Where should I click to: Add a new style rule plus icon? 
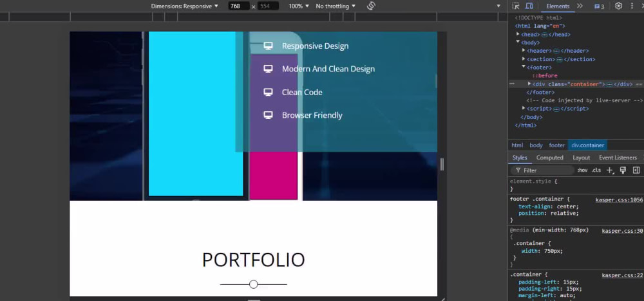(610, 170)
